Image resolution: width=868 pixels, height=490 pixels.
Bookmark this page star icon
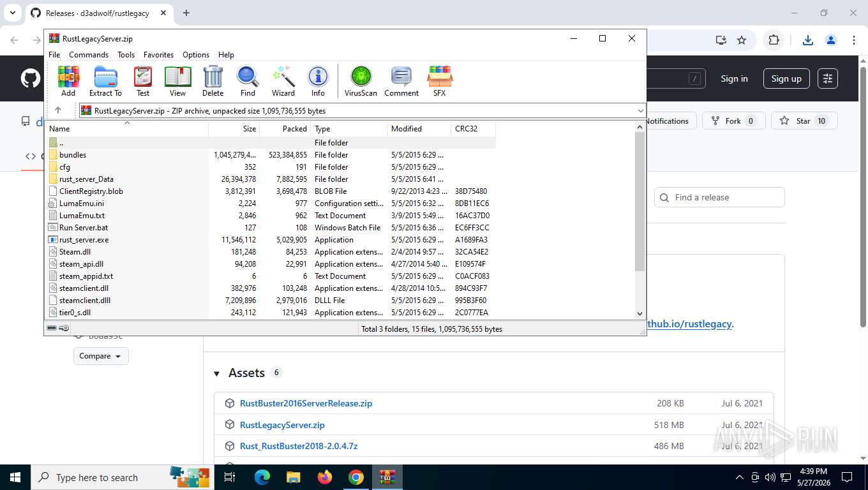[x=742, y=40]
